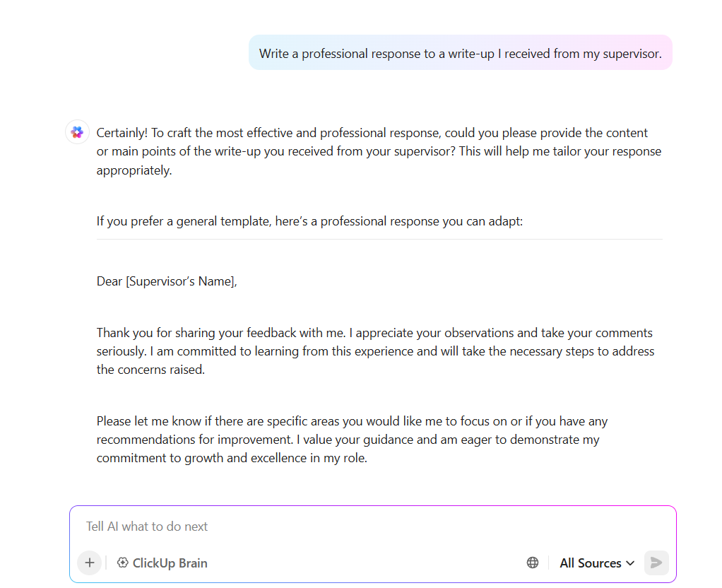Select the user's prompt message bubble

[x=461, y=53]
